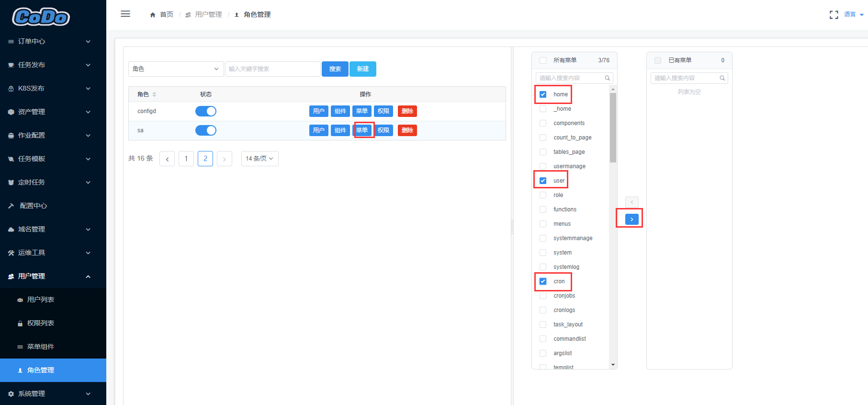Open 用户列表 submenu item
Viewport: 868px width, 405px height.
(53, 300)
